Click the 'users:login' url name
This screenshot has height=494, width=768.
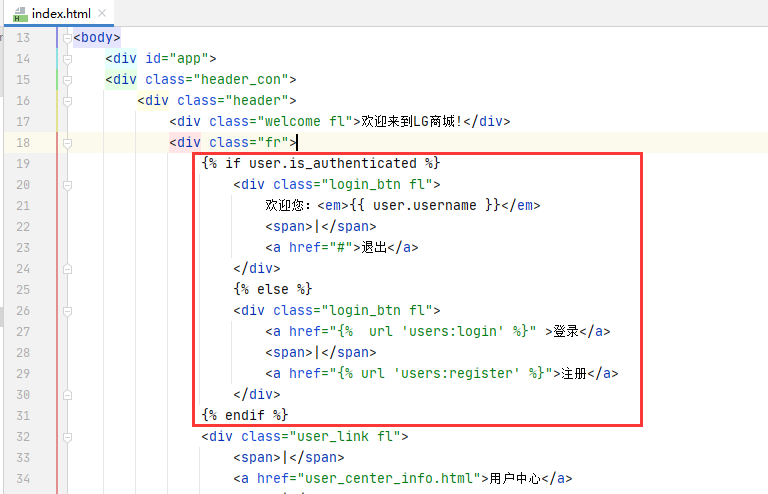(x=453, y=331)
